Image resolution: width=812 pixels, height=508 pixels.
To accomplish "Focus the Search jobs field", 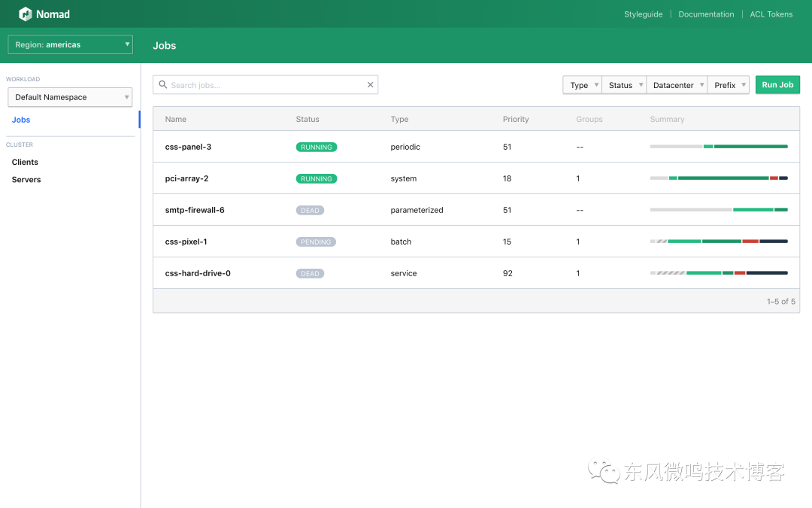I will [265, 85].
